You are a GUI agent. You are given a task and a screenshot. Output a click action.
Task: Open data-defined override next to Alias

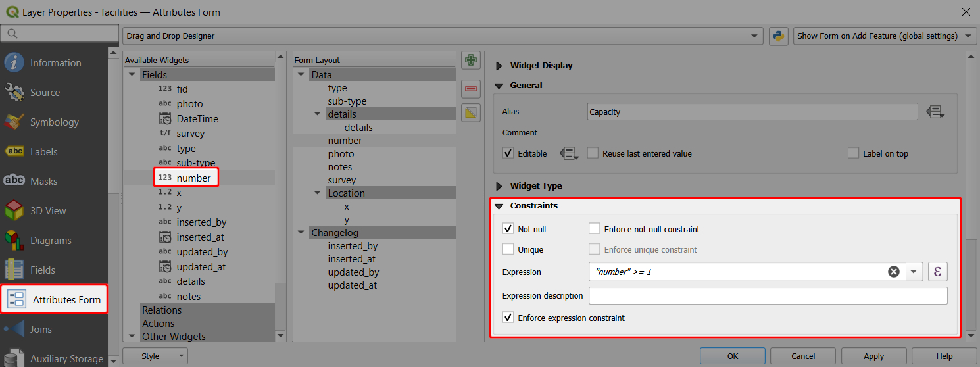pyautogui.click(x=935, y=112)
